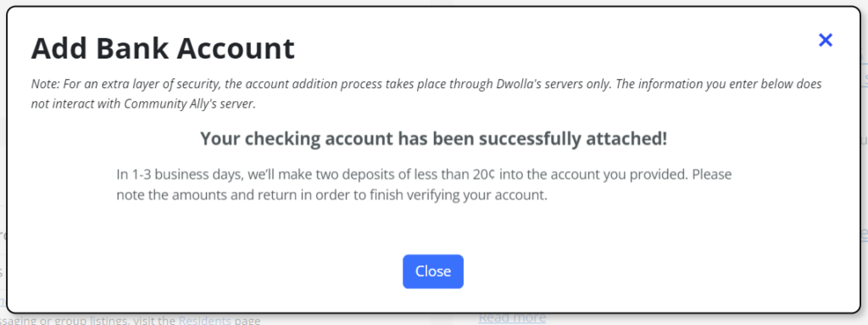Click the Add Bank Account heading
This screenshot has width=868, height=325.
(x=163, y=48)
